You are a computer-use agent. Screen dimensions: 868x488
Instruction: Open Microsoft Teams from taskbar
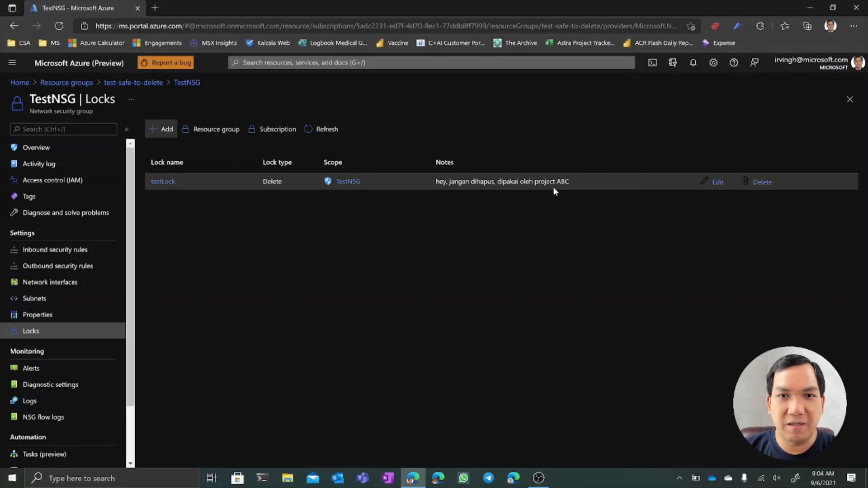pos(363,478)
